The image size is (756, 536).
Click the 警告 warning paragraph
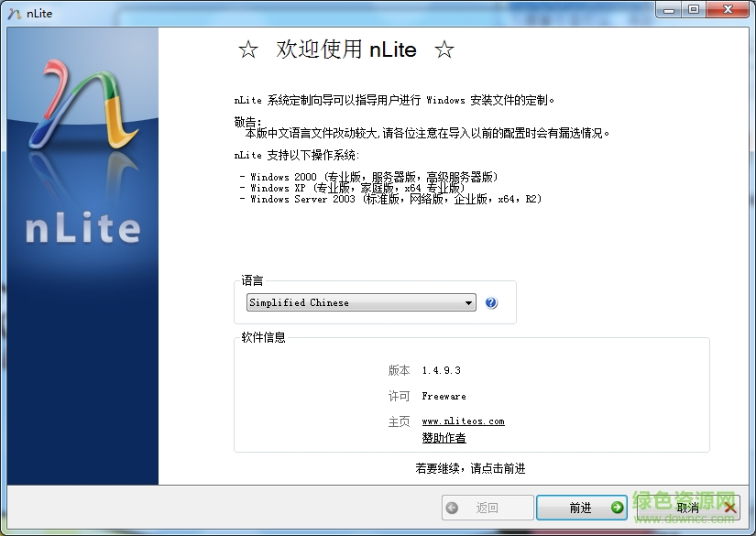click(x=422, y=127)
